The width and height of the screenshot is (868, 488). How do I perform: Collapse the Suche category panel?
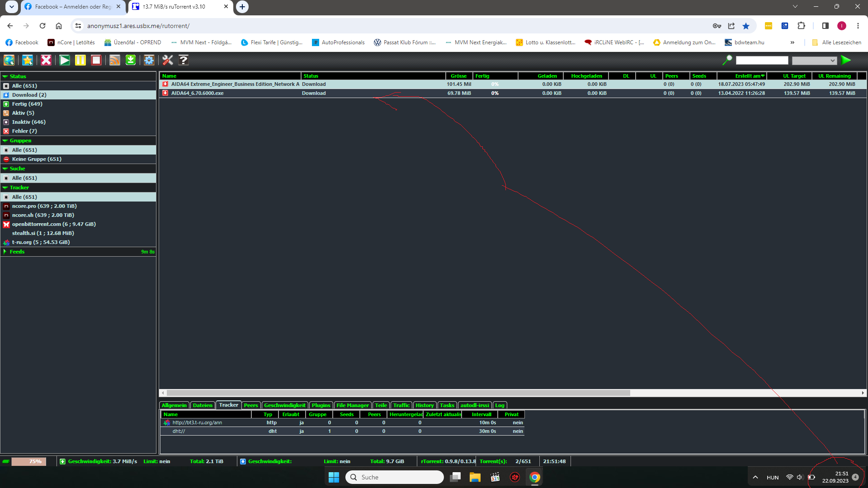pyautogui.click(x=78, y=169)
